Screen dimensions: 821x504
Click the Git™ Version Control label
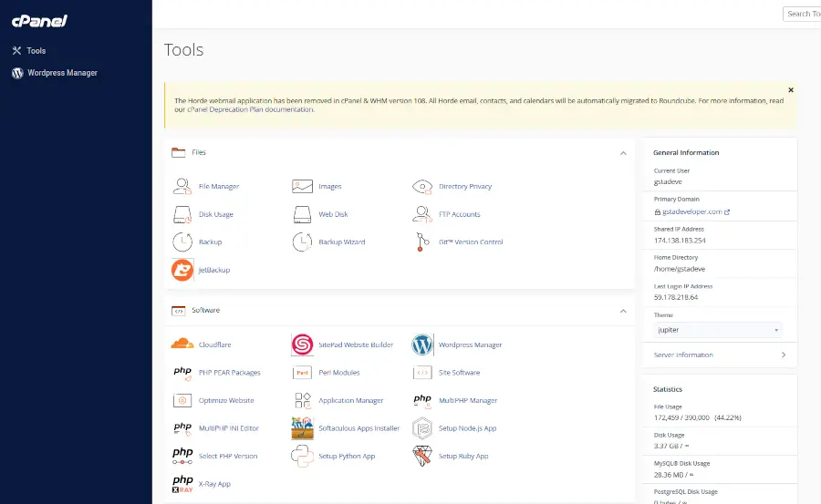pyautogui.click(x=471, y=242)
